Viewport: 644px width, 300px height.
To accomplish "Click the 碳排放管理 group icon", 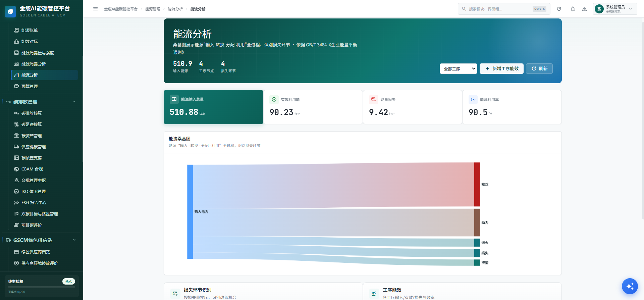I will [x=8, y=102].
